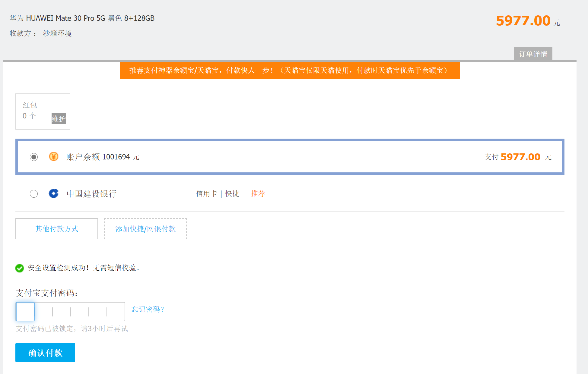Image resolution: width=588 pixels, height=374 pixels.
Task: Click the 信用卡 | 快捷 label text
Action: [x=218, y=193]
